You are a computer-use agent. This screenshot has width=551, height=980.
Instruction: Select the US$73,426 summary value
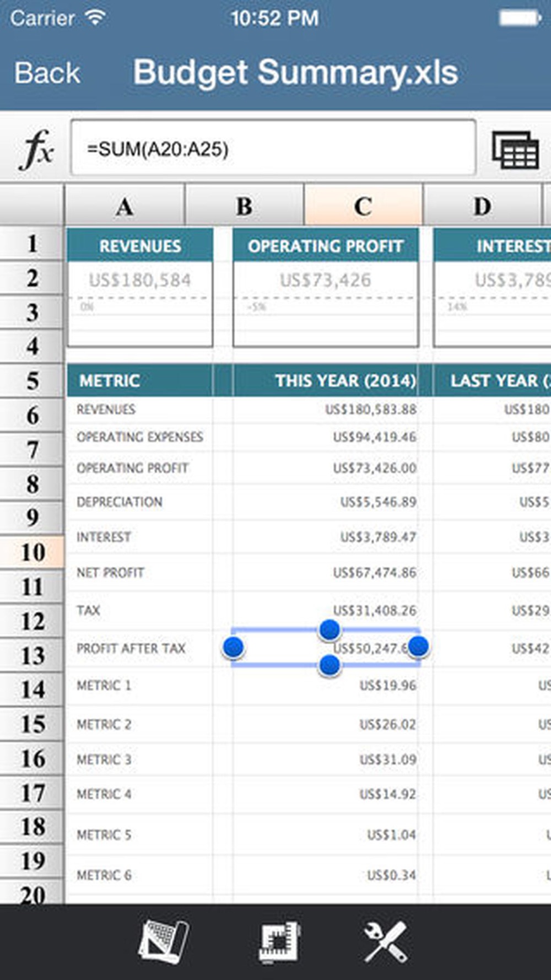point(326,280)
